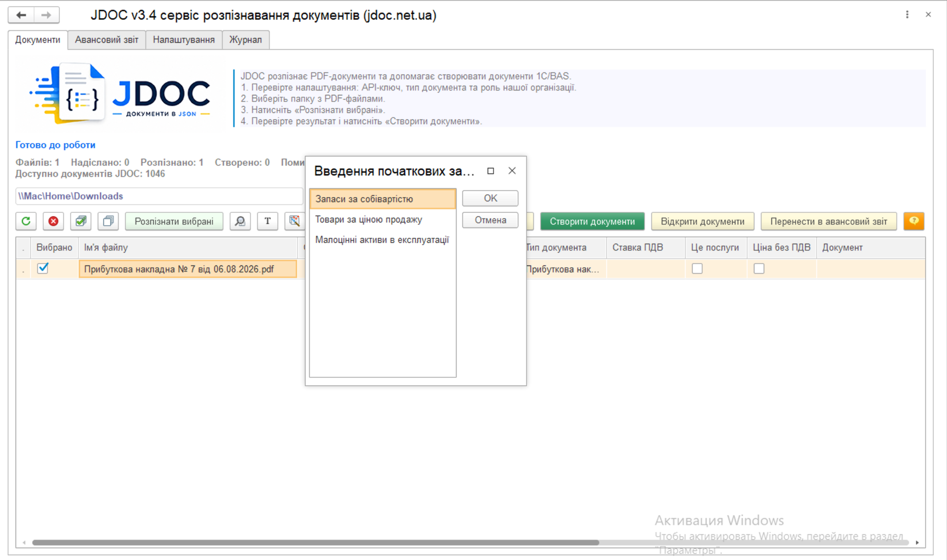Image resolution: width=947 pixels, height=560 pixels.
Task: Click the magic wand table icon
Action: pyautogui.click(x=295, y=221)
